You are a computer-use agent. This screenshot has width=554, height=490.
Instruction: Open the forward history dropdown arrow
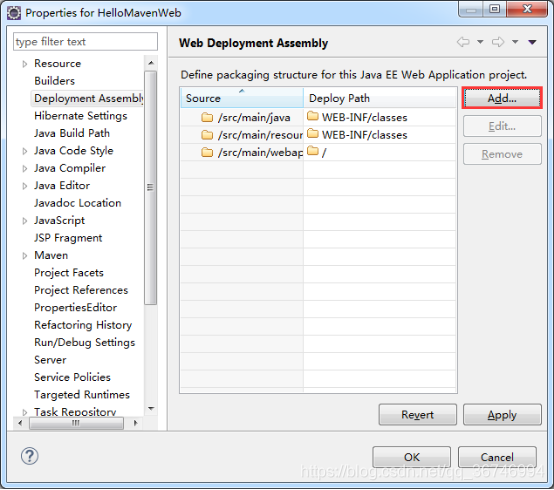[515, 42]
